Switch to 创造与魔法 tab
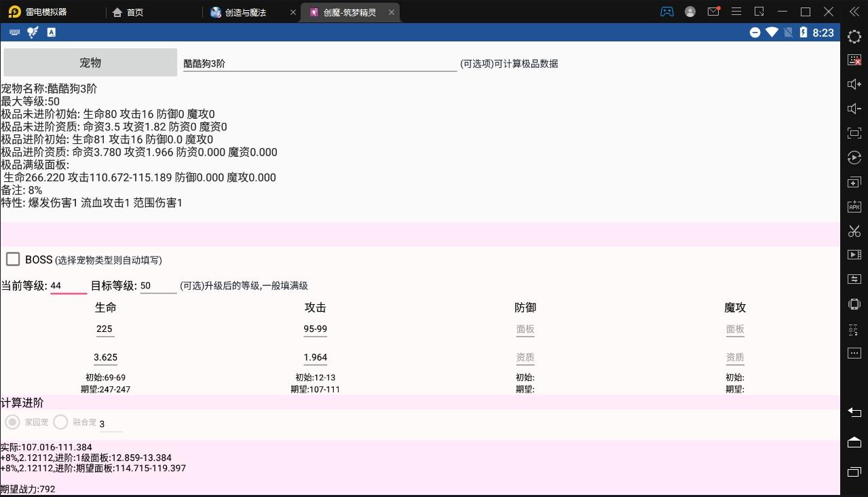 tap(239, 12)
